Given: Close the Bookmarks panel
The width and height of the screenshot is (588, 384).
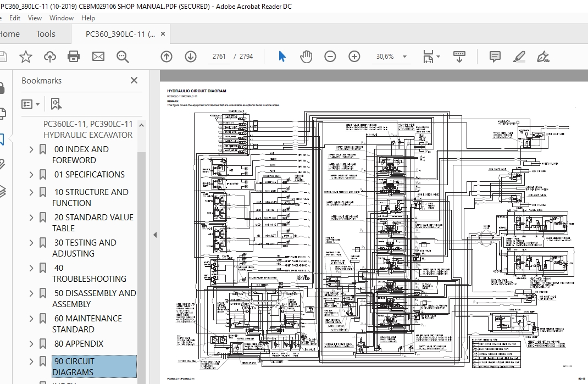Looking at the screenshot, I should (x=134, y=80).
